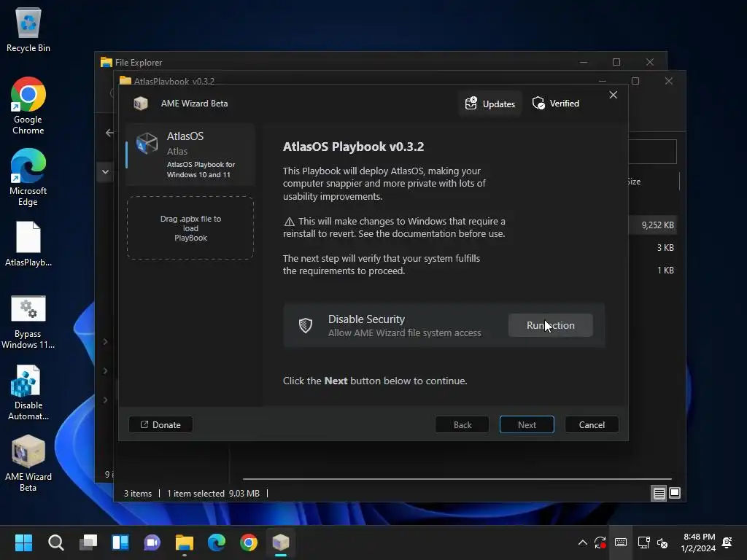Open Edge from the taskbar
Image resolution: width=747 pixels, height=560 pixels.
tap(216, 542)
